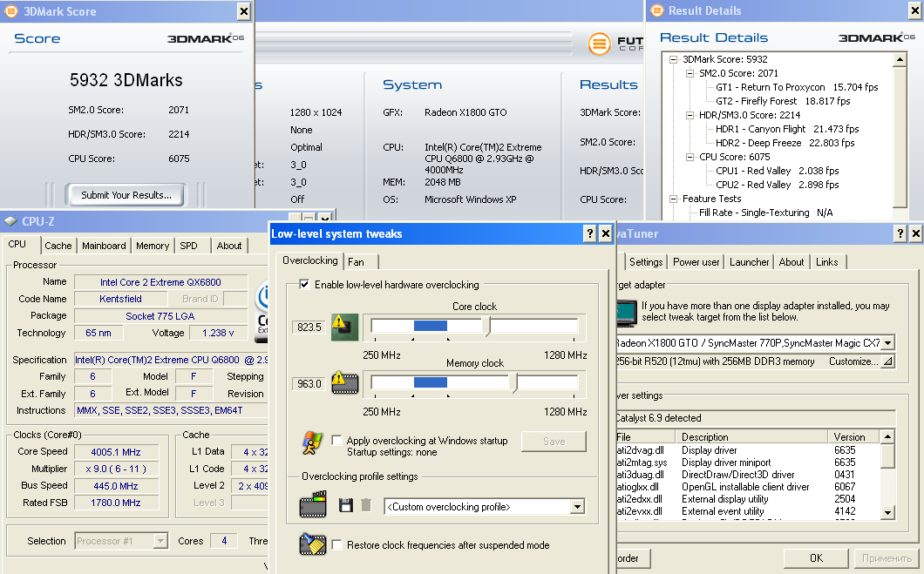Select Fill Rate - Single-Texturing tree row

coord(765,213)
